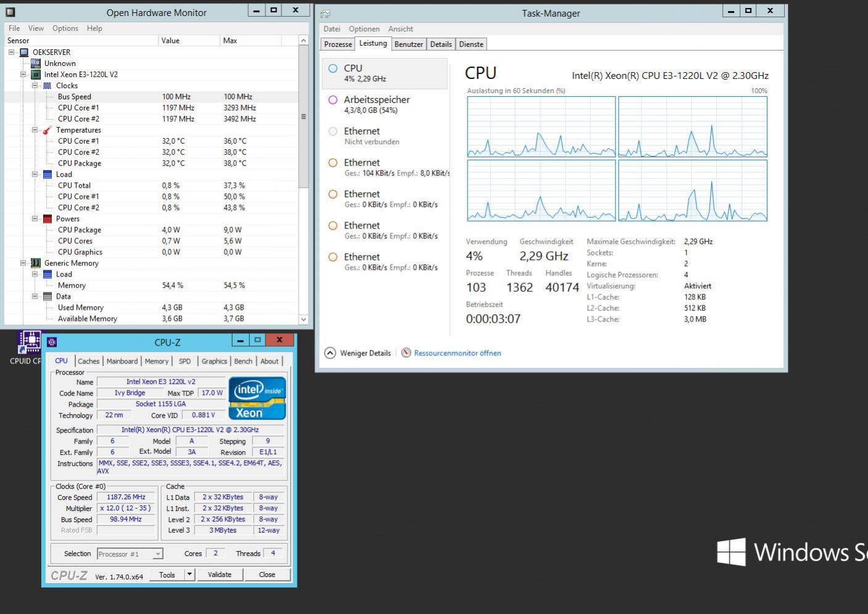The width and height of the screenshot is (868, 614).
Task: Click the CPU-Z title bar icon
Action: 52,342
